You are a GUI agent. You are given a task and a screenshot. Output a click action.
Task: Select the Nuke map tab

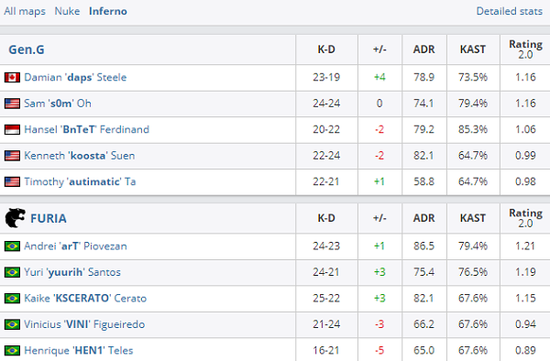67,11
